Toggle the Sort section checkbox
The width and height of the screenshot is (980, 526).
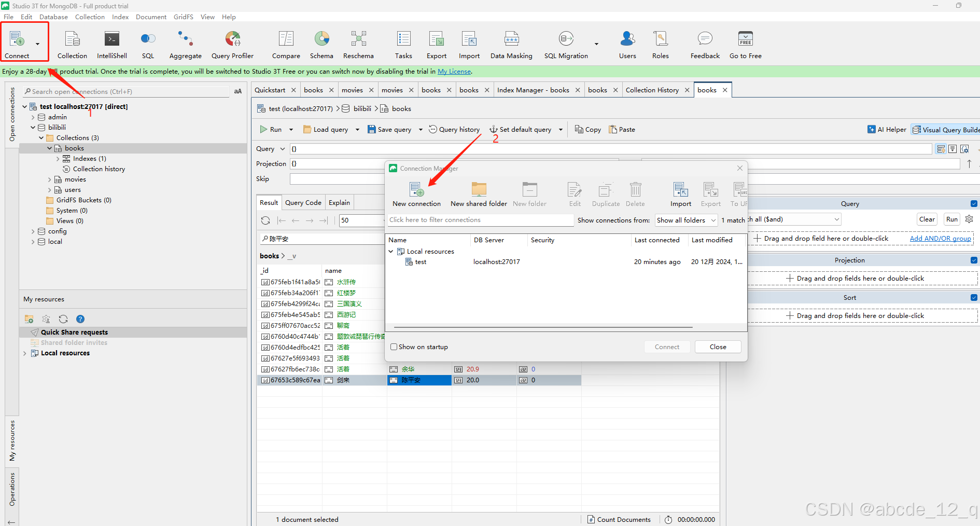pos(974,298)
